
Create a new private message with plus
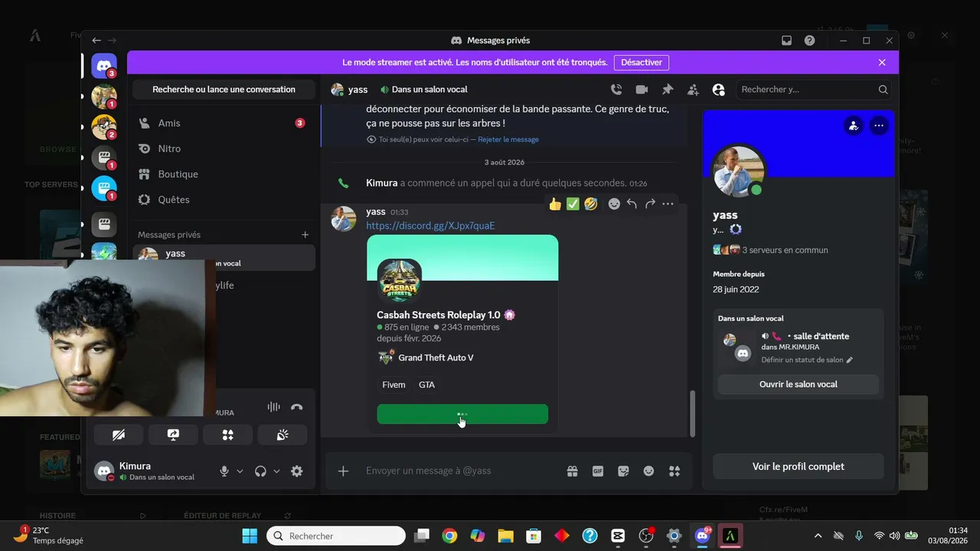(x=305, y=235)
